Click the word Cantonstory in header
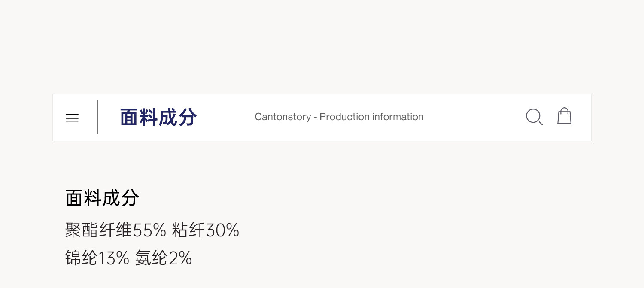 (x=283, y=117)
